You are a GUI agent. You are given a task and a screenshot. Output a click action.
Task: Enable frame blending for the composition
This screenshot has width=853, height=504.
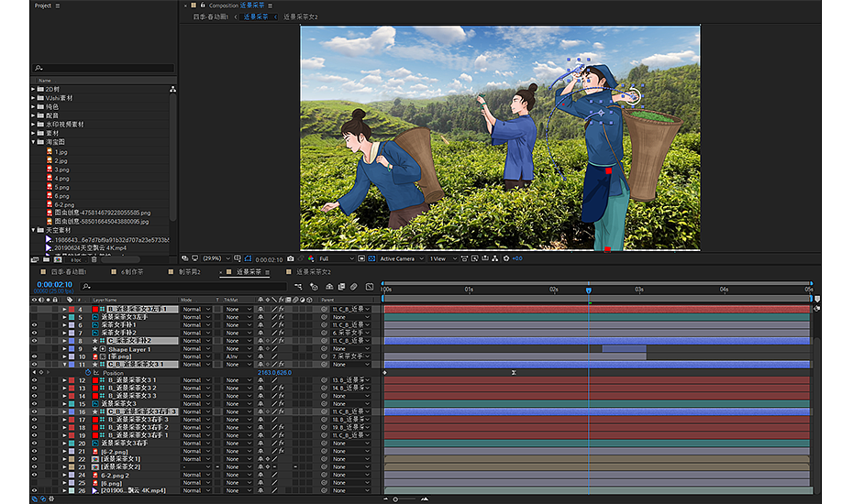(x=341, y=287)
